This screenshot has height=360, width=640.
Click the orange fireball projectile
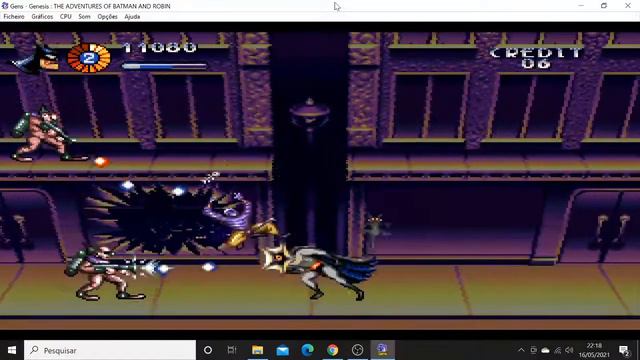click(101, 162)
